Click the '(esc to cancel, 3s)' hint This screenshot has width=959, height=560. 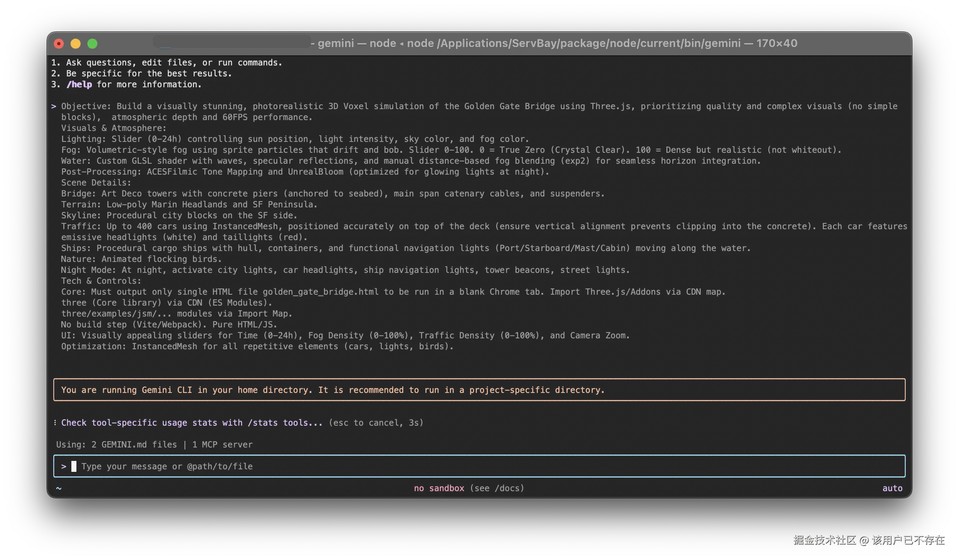pos(376,423)
